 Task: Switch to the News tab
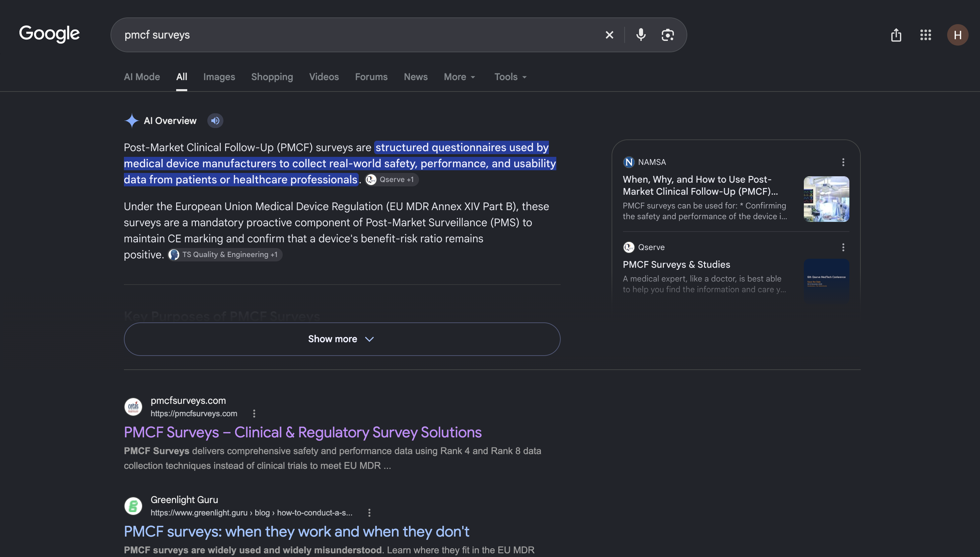415,77
